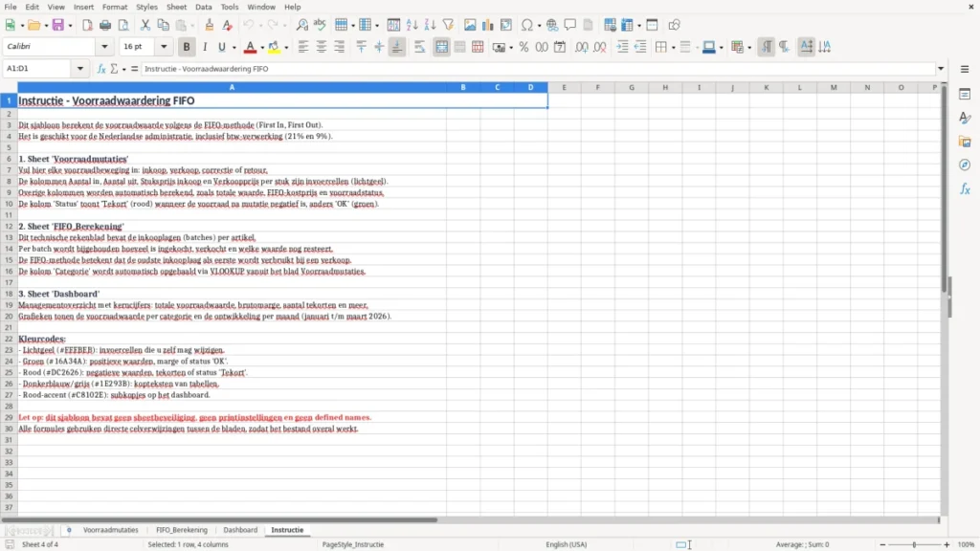Insert comment speech bubble icon
This screenshot has height=551, width=980.
570,25
